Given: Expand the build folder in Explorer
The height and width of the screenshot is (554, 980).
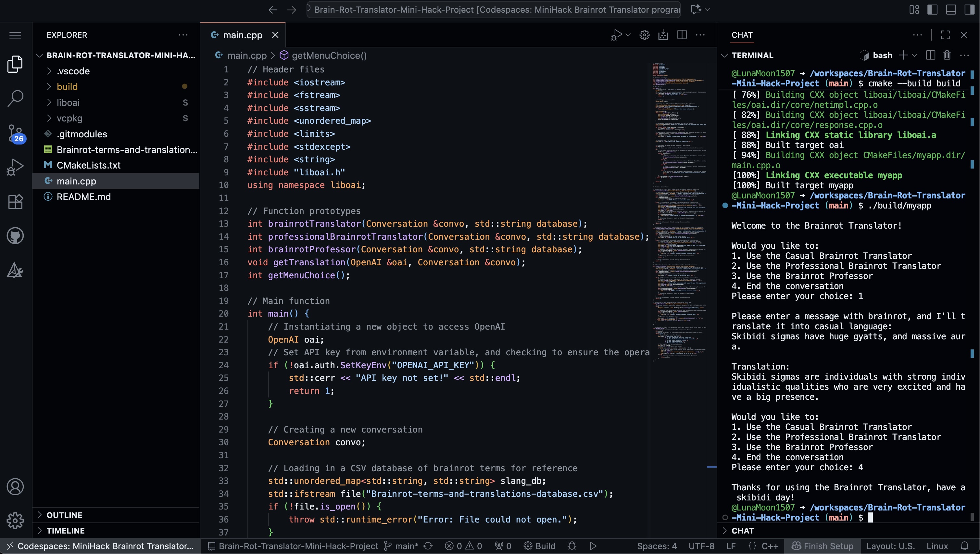Looking at the screenshot, I should click(x=67, y=87).
